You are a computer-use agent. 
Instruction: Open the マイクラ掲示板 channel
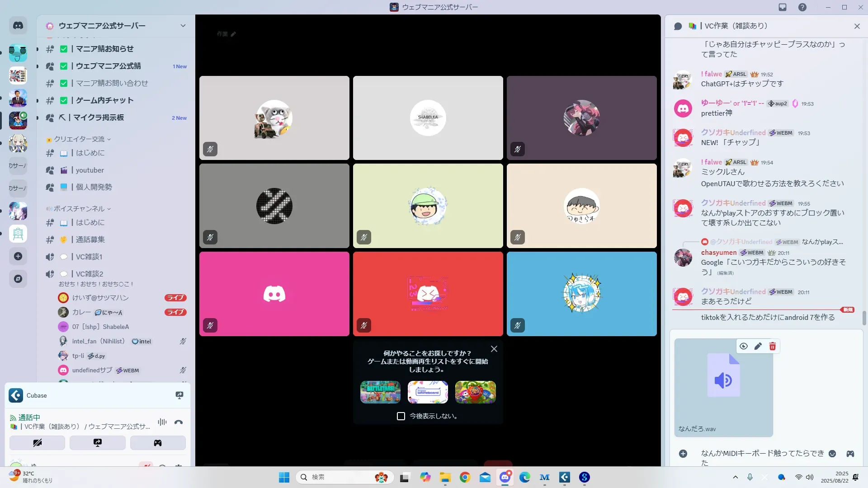pyautogui.click(x=98, y=117)
